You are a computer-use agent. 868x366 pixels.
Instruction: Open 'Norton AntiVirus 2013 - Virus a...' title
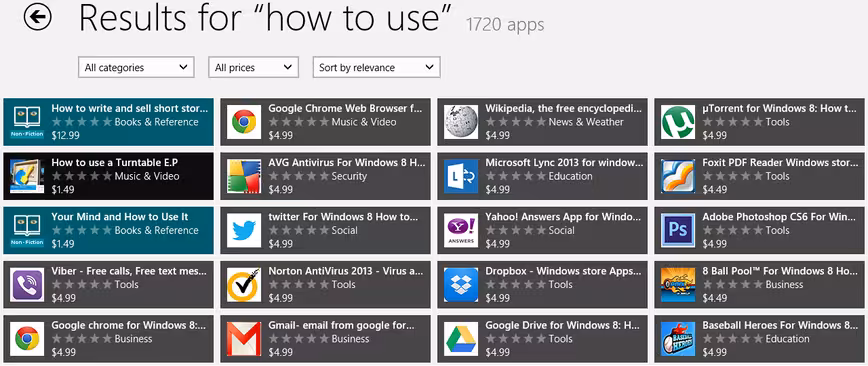point(345,271)
